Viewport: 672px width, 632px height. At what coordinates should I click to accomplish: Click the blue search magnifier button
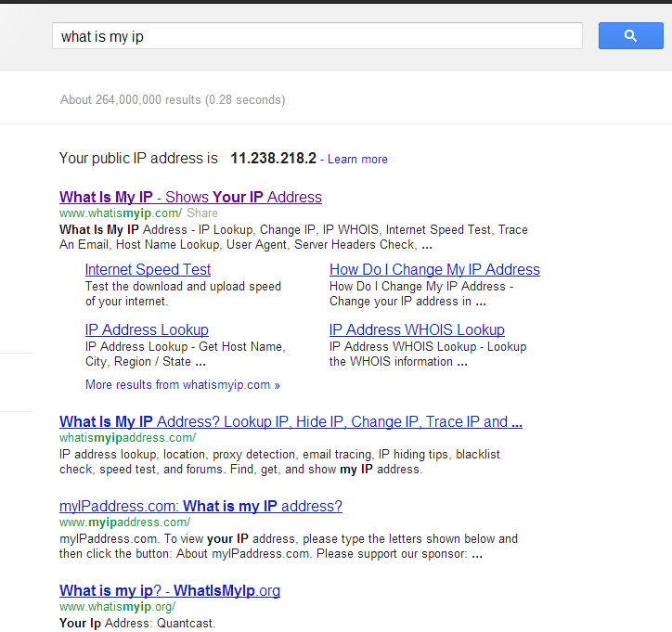click(630, 35)
